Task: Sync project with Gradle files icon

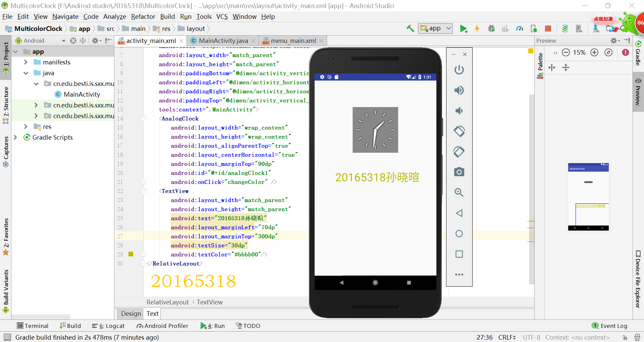Action: tap(565, 29)
